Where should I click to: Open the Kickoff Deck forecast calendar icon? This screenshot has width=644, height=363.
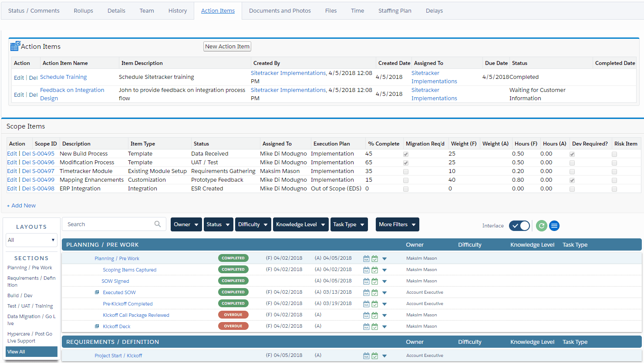coord(366,326)
